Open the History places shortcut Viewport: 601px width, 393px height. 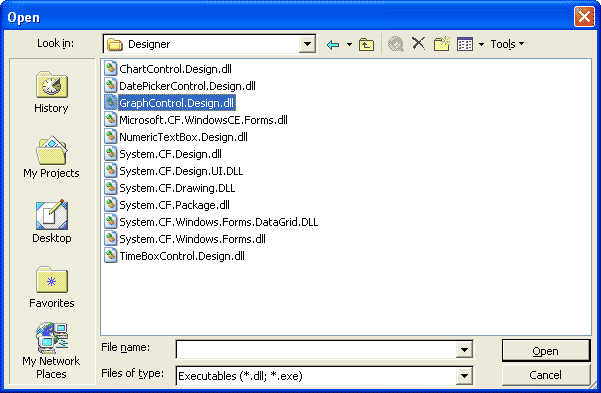click(x=51, y=92)
